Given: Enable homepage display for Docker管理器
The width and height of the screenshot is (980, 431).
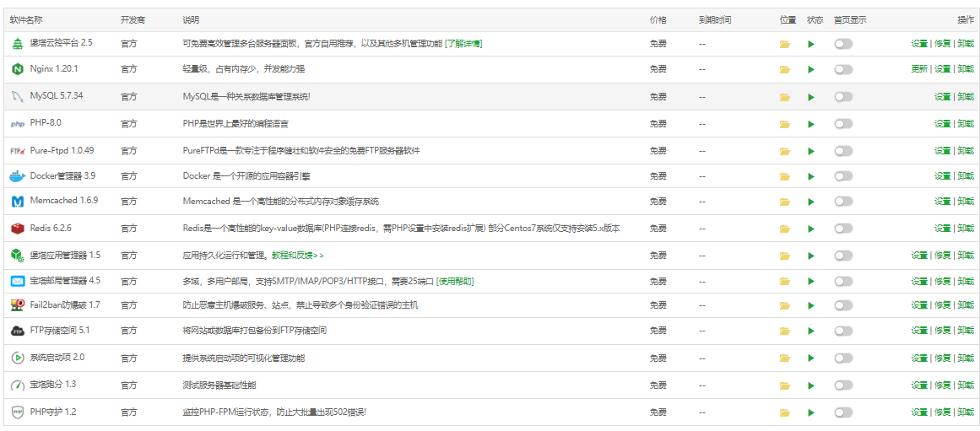Looking at the screenshot, I should click(843, 176).
